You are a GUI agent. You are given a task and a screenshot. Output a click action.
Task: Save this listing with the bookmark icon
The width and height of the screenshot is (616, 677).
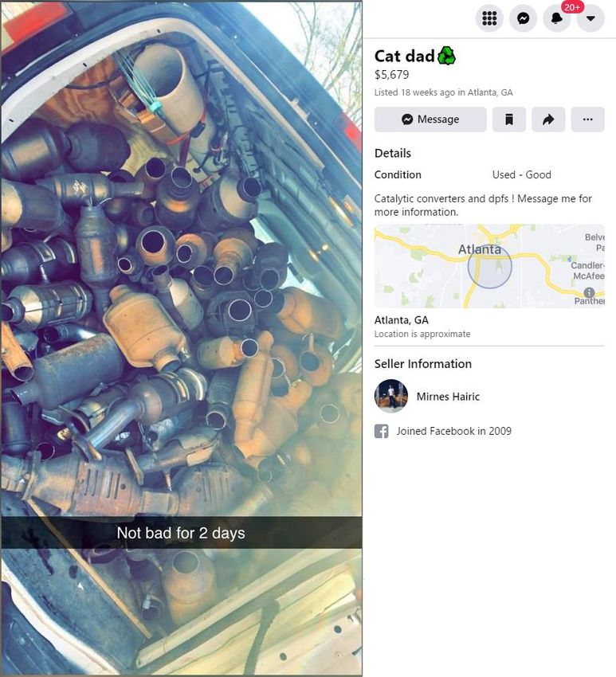tap(509, 119)
